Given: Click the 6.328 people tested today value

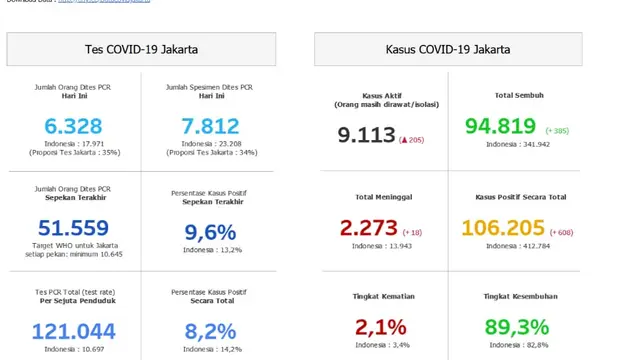Looking at the screenshot, I should tap(73, 126).
